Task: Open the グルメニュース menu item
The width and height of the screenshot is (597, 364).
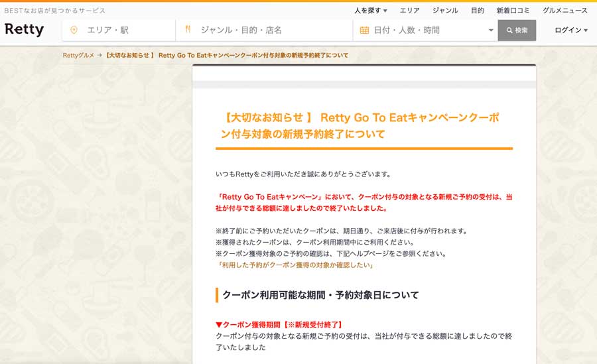Action: [x=565, y=11]
